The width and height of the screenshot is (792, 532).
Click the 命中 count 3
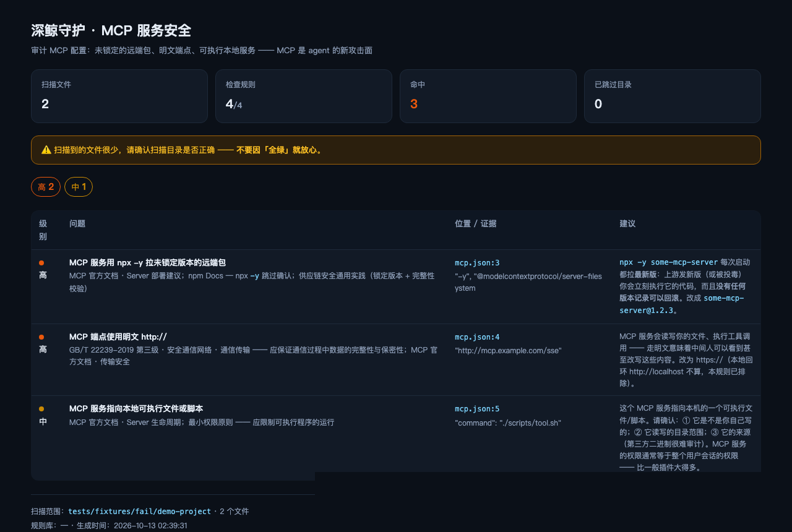[414, 104]
